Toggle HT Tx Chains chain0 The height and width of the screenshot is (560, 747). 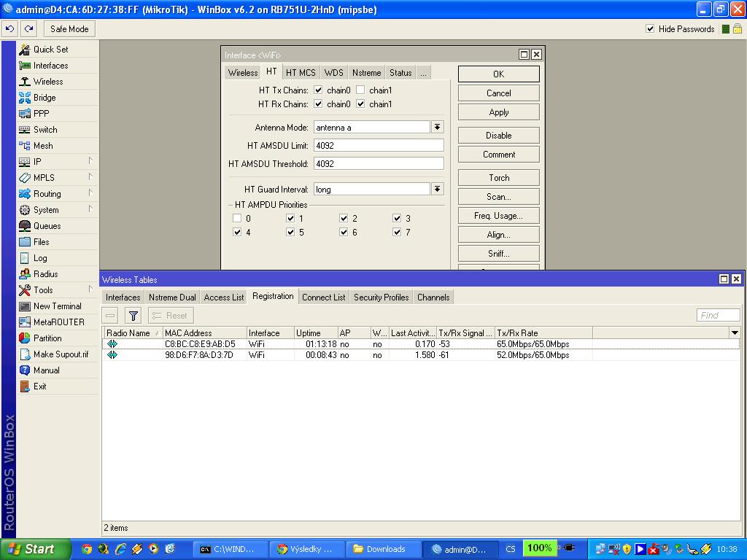point(318,90)
